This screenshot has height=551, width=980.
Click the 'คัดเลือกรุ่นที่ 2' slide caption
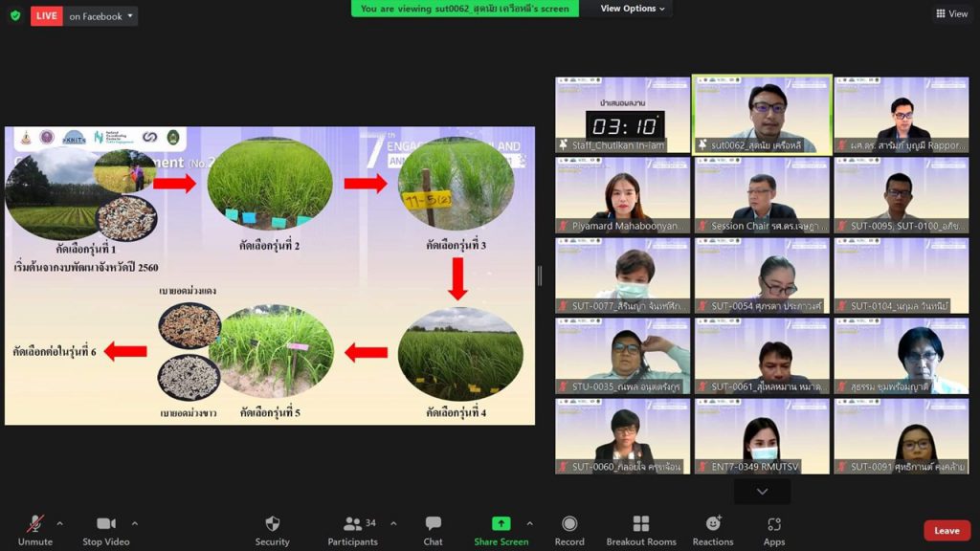[x=269, y=246]
